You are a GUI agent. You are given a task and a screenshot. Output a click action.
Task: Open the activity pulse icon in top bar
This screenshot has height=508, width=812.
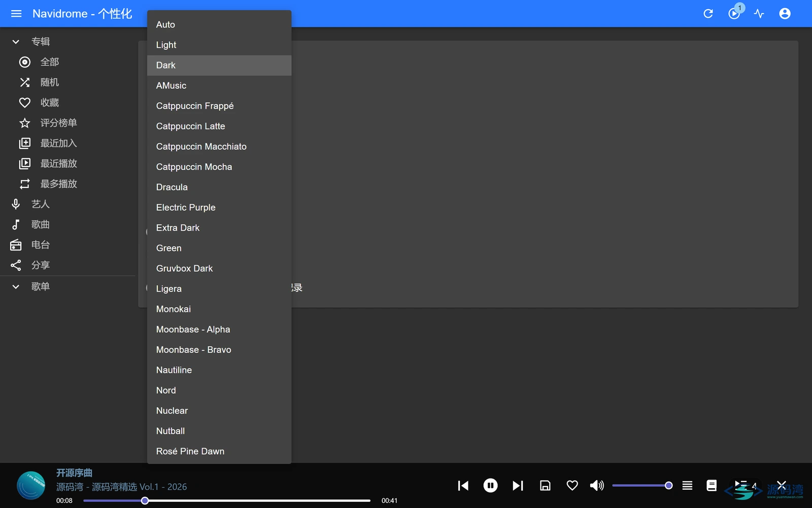[x=759, y=14]
